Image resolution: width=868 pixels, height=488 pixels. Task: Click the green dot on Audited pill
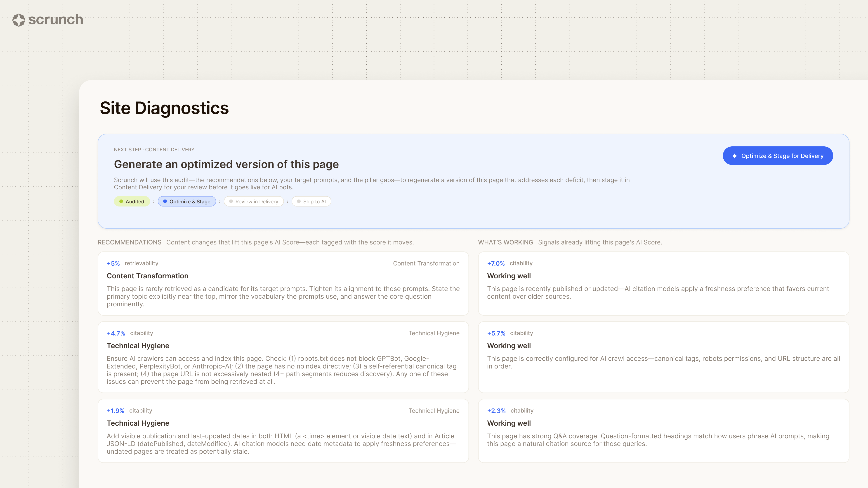121,201
